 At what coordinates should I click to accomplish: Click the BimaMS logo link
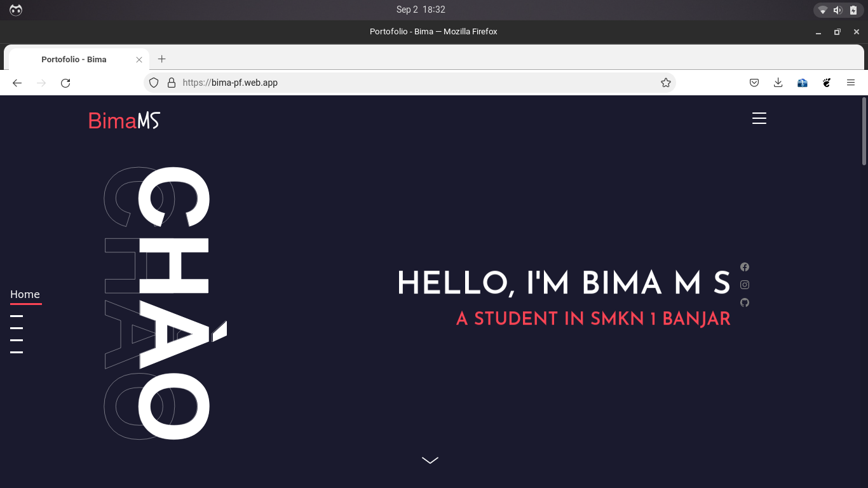click(x=124, y=120)
